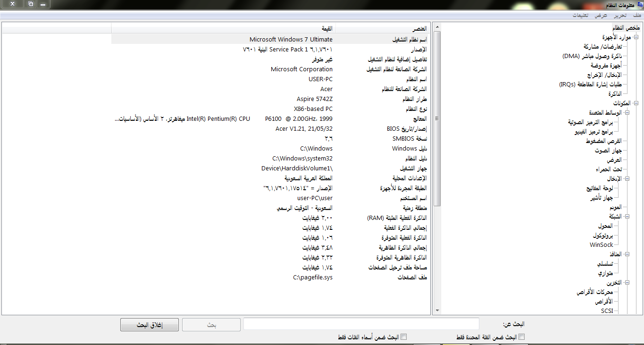
Task: Click the العنصر column header
Action: pos(383,28)
